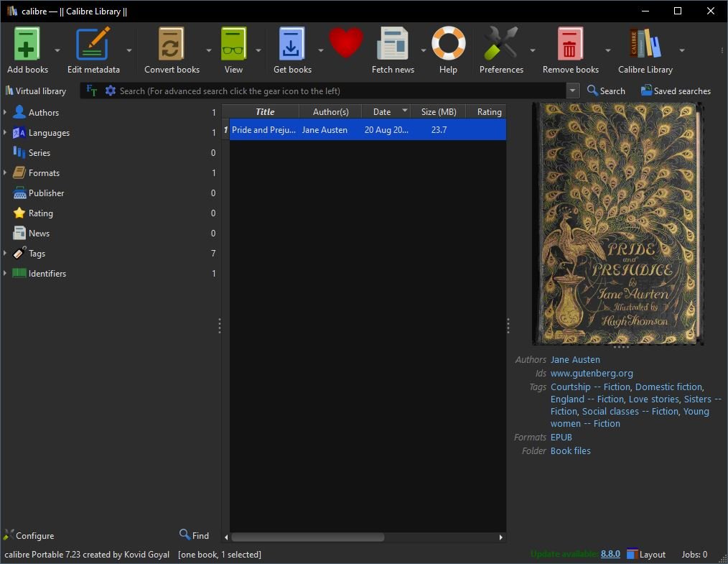Sort book list by Title column
The image size is (728, 564).
coord(264,111)
